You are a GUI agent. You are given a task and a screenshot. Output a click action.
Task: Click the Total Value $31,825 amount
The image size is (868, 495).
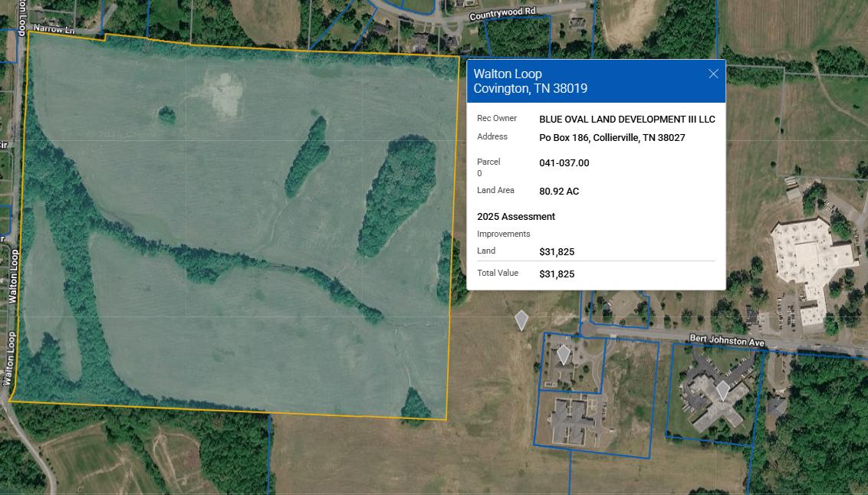click(x=557, y=274)
